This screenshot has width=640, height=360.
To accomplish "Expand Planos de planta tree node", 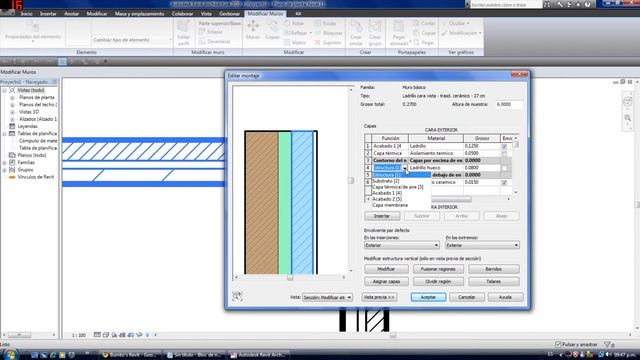I will pos(12,98).
